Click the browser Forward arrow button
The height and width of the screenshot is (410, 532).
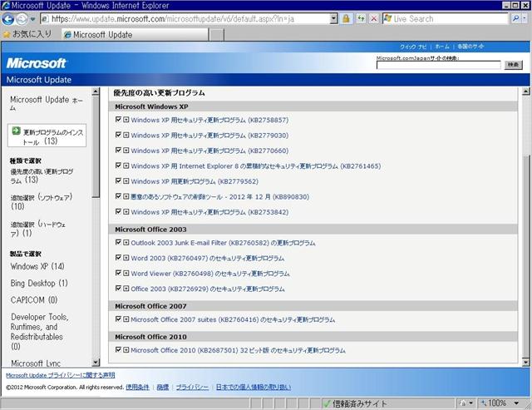(22, 19)
